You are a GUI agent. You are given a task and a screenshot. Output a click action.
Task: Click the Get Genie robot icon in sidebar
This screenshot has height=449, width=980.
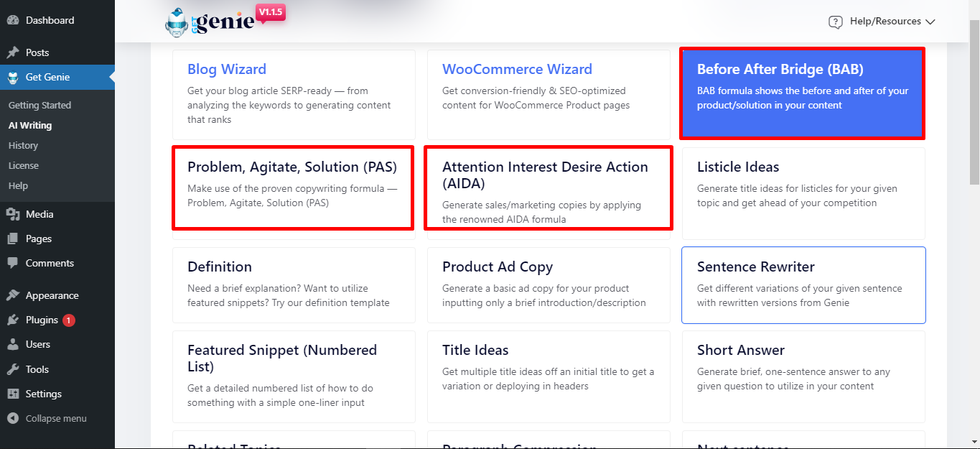(13, 77)
